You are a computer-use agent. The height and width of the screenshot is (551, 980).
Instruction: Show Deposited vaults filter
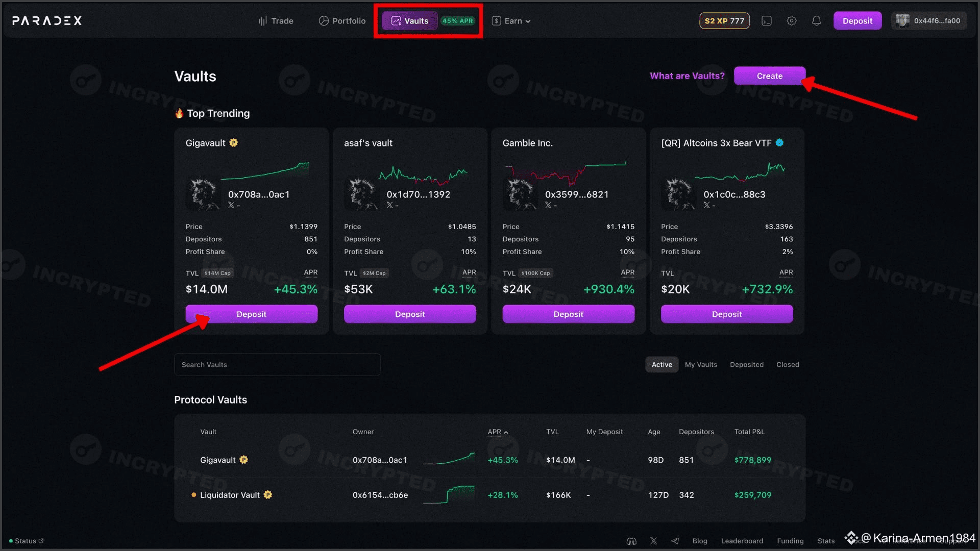746,365
